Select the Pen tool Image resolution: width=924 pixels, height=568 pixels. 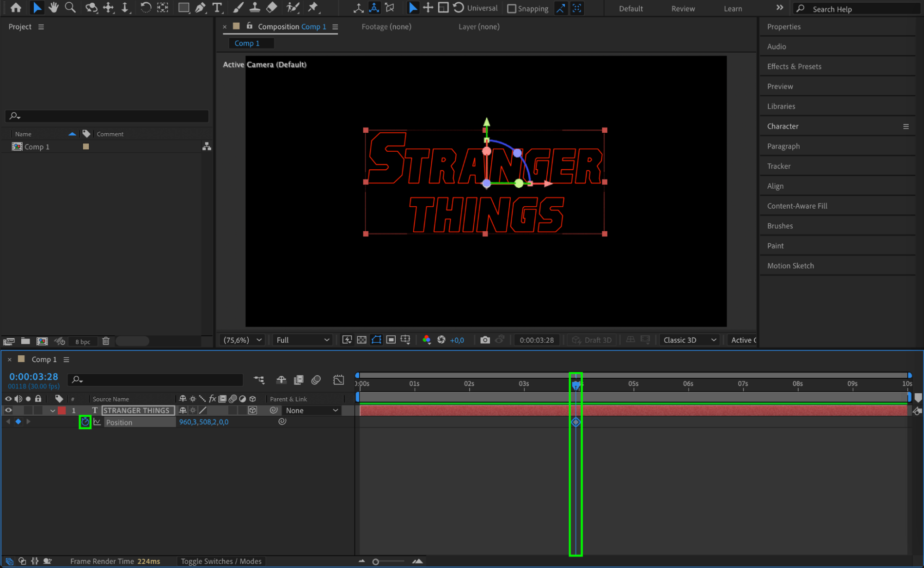(x=200, y=7)
